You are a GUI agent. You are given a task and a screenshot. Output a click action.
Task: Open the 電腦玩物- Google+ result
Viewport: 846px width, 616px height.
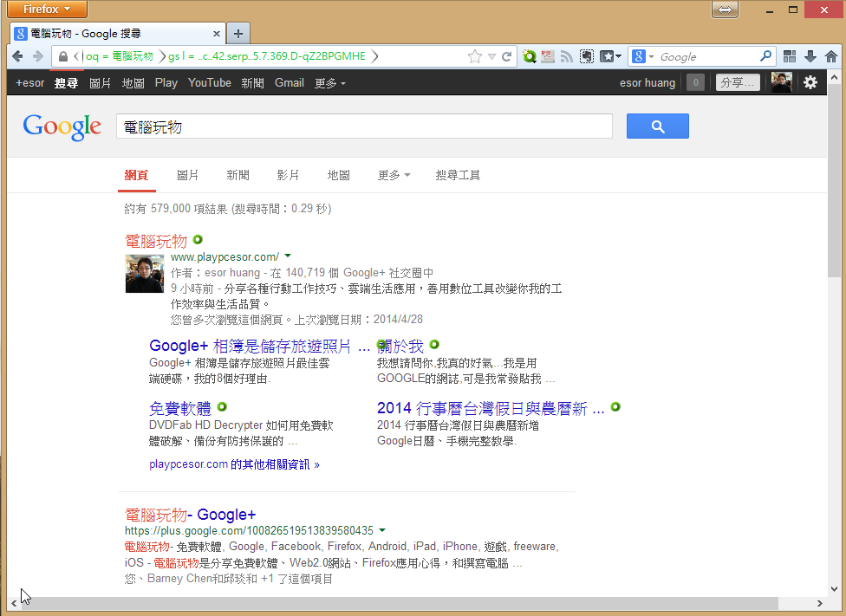coord(190,515)
